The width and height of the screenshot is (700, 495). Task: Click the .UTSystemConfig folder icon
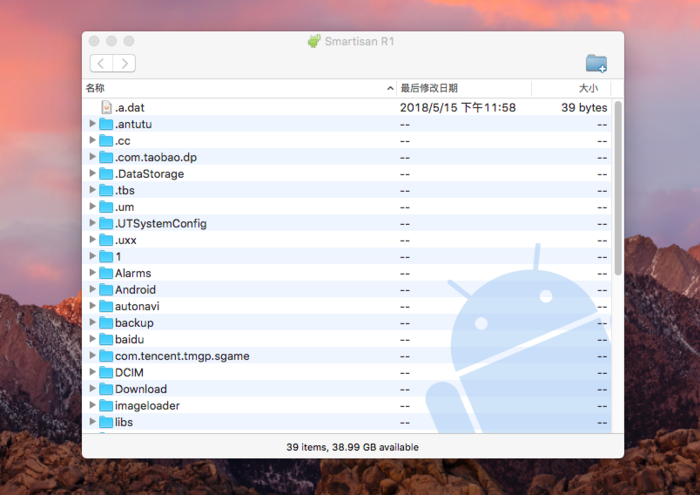click(106, 223)
